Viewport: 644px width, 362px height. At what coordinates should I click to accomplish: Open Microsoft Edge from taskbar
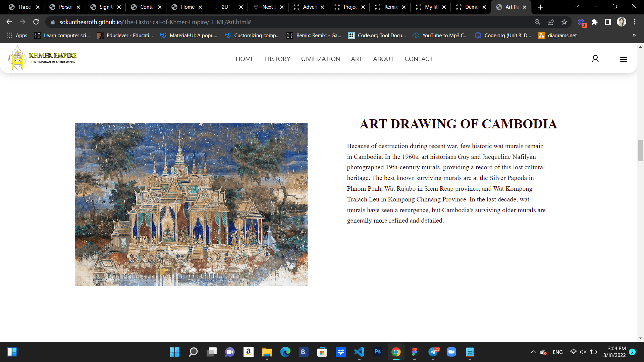point(285,352)
